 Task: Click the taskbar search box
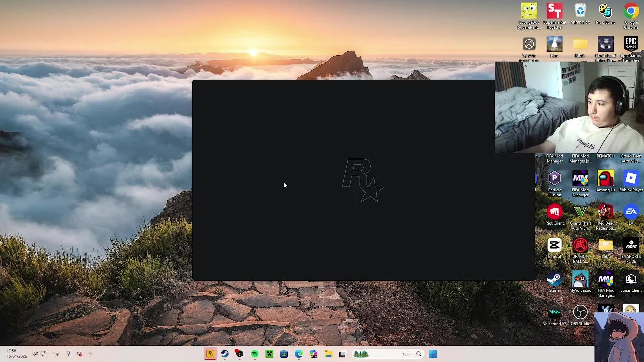point(387,354)
